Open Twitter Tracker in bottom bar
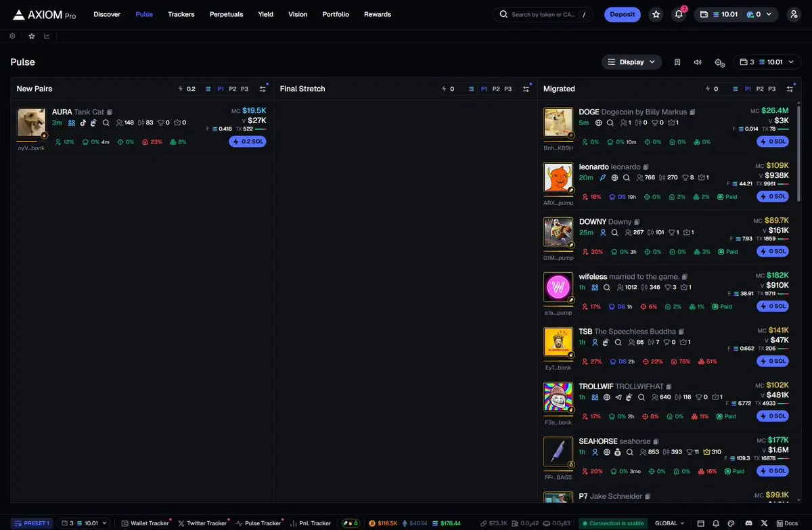The height and width of the screenshot is (530, 812). point(202,523)
